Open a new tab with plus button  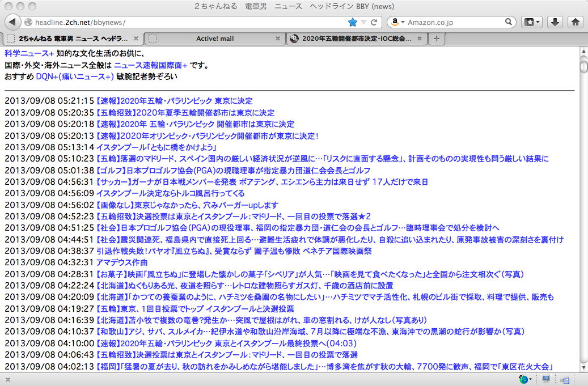point(436,38)
